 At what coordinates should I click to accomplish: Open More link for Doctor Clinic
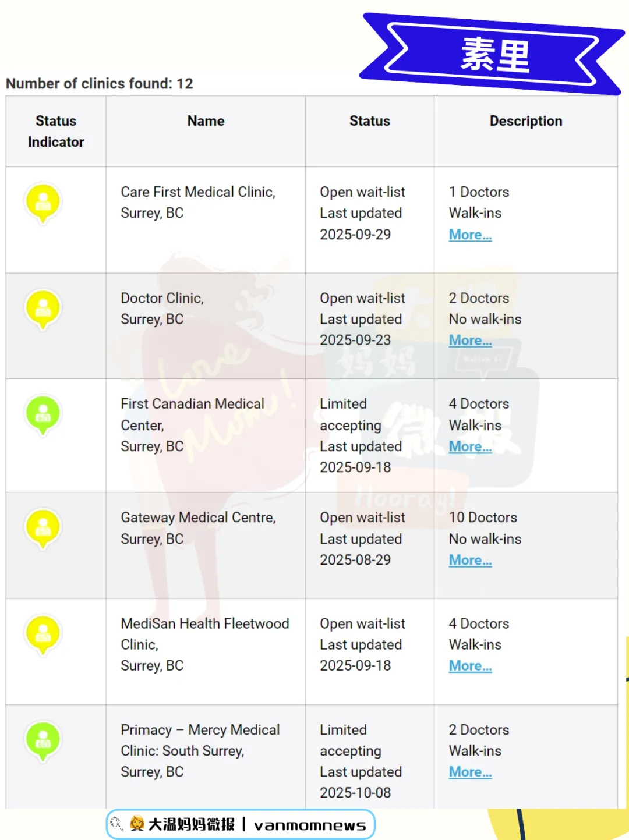470,341
